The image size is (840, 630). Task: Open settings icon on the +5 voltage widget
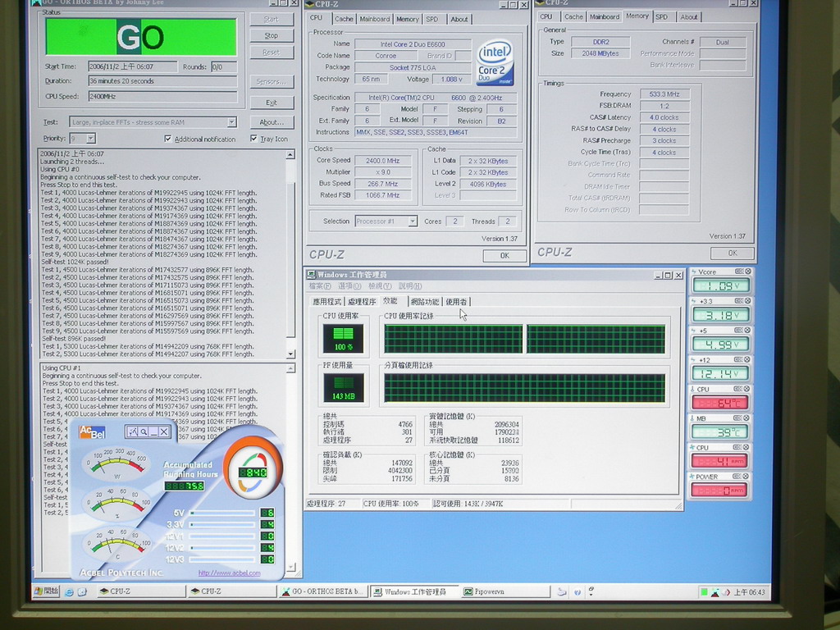click(739, 330)
